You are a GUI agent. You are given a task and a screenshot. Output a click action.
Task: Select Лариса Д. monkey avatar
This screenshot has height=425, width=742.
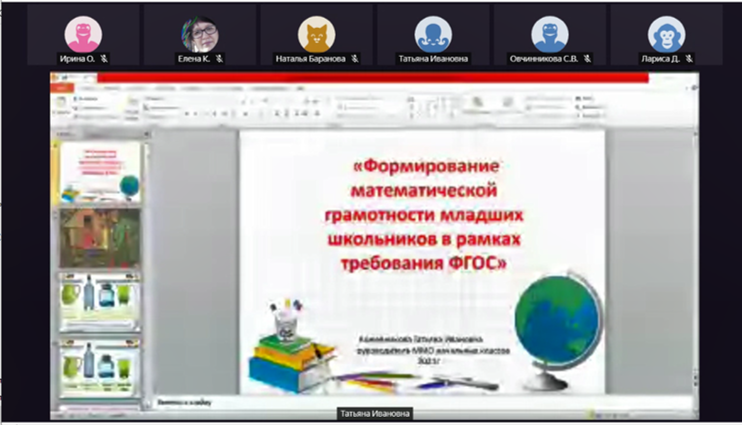pos(666,33)
